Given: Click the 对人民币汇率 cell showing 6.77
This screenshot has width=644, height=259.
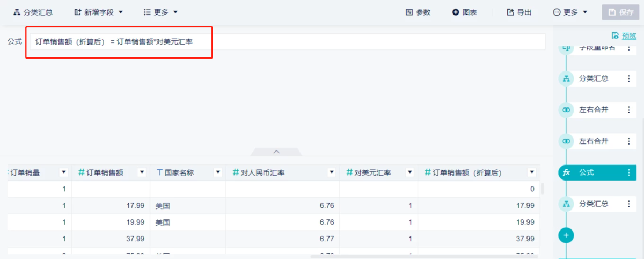Looking at the screenshot, I should click(282, 239).
